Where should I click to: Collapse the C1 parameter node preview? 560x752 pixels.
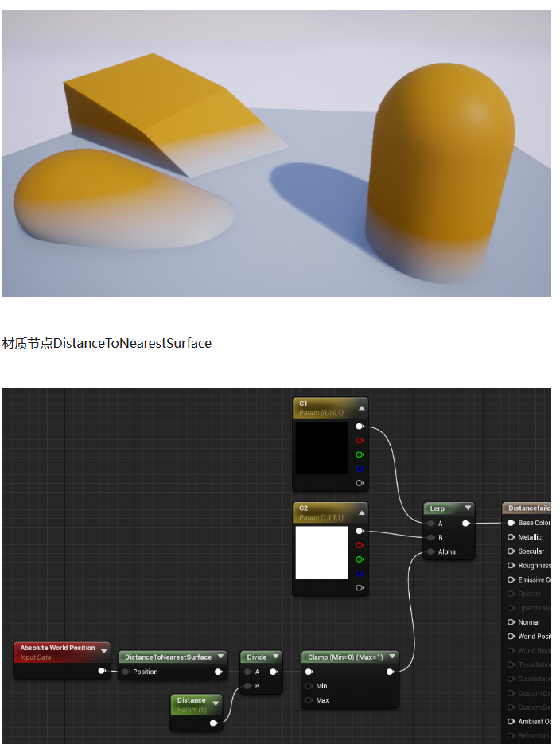tap(362, 407)
